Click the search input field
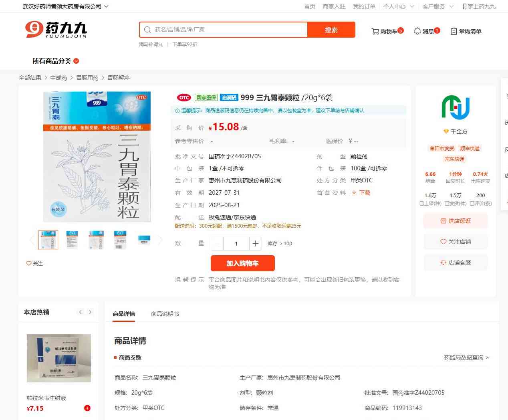The height and width of the screenshot is (420, 508). point(228,30)
